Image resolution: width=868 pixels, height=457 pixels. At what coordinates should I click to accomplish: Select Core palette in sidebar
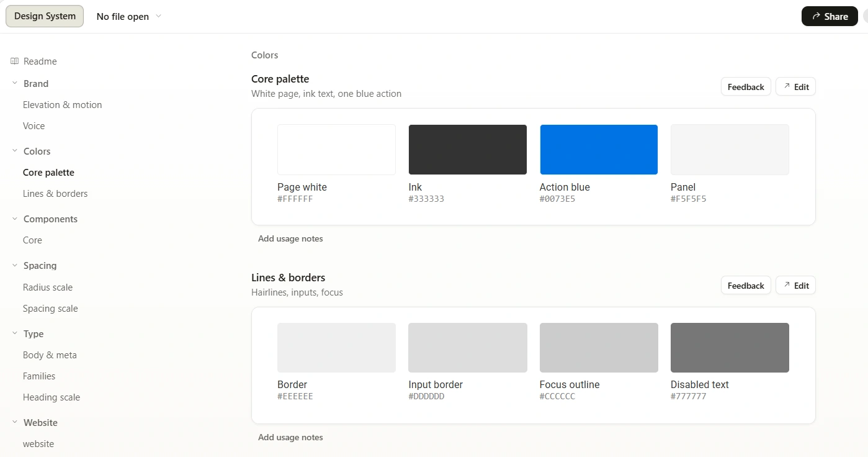[x=48, y=172]
